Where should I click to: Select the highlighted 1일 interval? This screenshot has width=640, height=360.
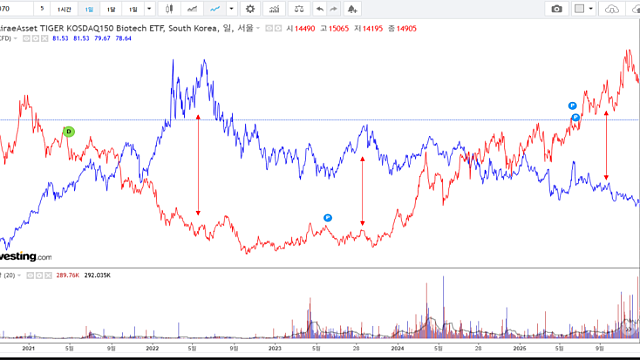click(89, 9)
